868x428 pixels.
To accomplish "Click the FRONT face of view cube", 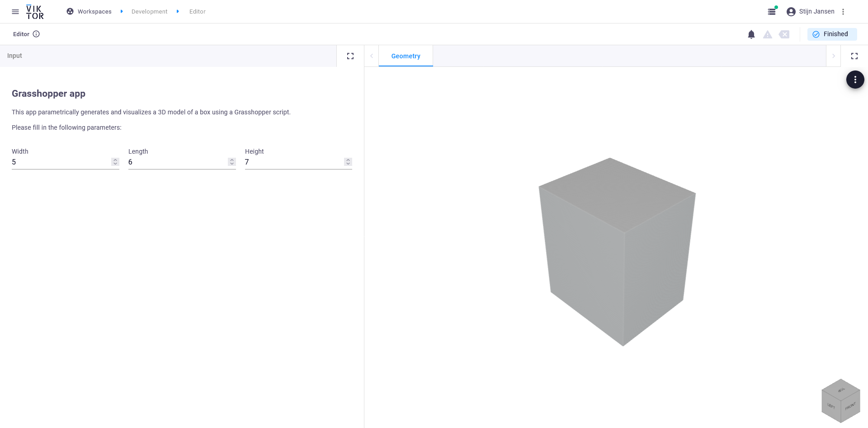I will click(850, 407).
